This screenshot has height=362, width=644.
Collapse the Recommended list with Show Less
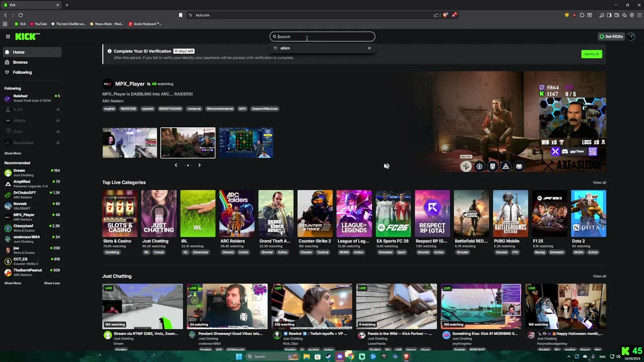click(52, 283)
